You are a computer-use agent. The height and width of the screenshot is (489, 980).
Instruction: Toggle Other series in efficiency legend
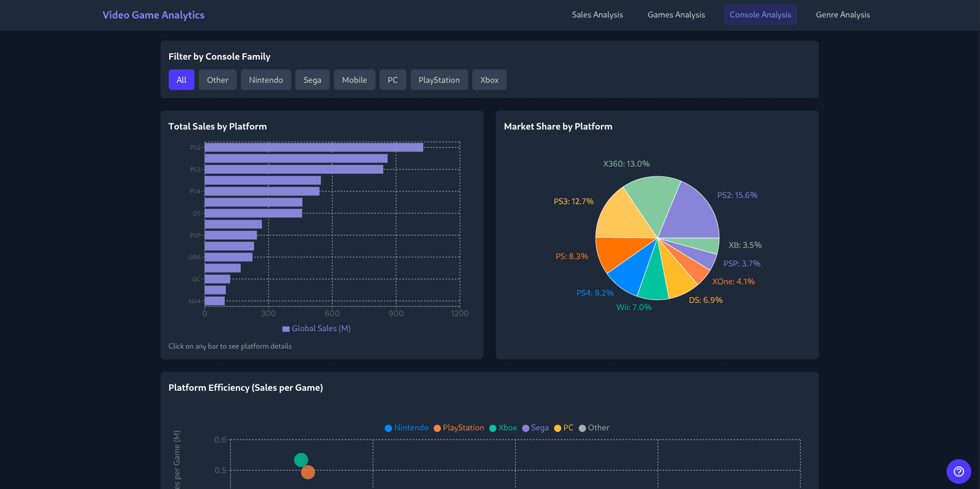[594, 428]
